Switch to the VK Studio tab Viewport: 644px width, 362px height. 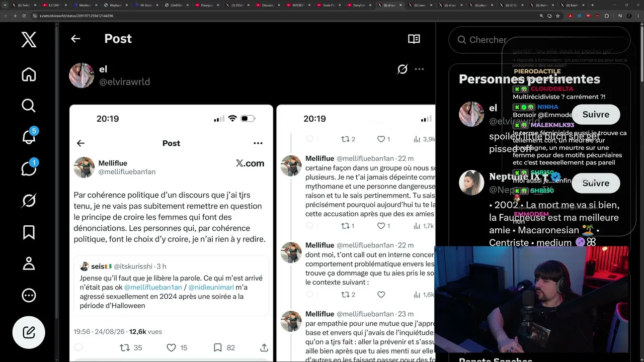(x=146, y=5)
